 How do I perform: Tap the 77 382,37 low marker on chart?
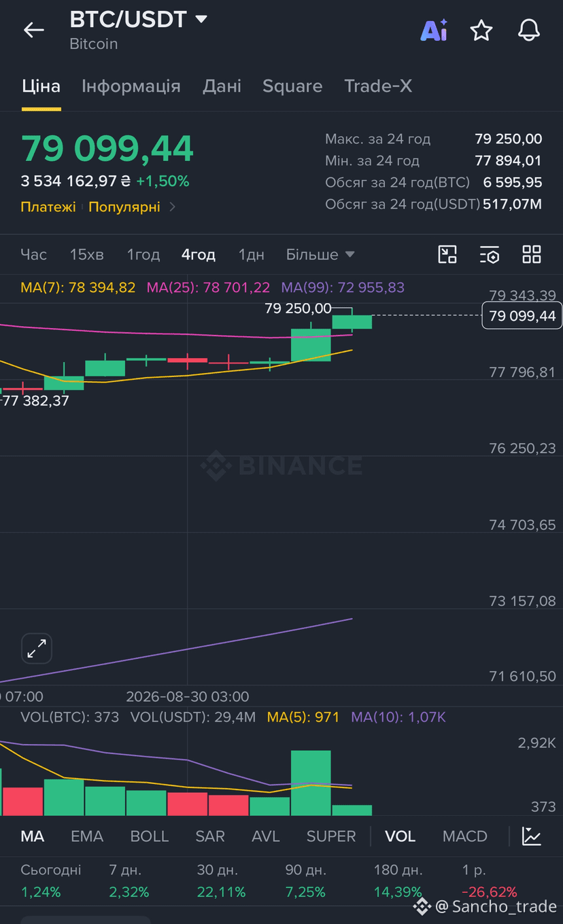pos(36,400)
